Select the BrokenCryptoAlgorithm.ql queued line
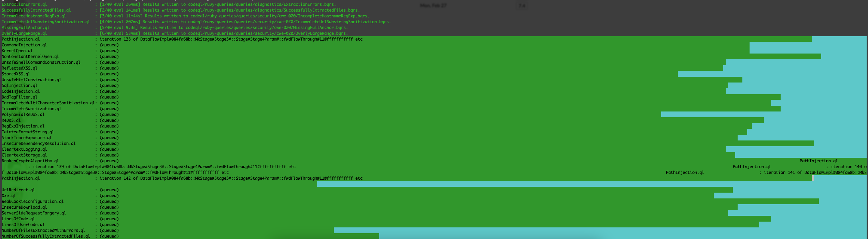The width and height of the screenshot is (868, 239). pyautogui.click(x=60, y=161)
